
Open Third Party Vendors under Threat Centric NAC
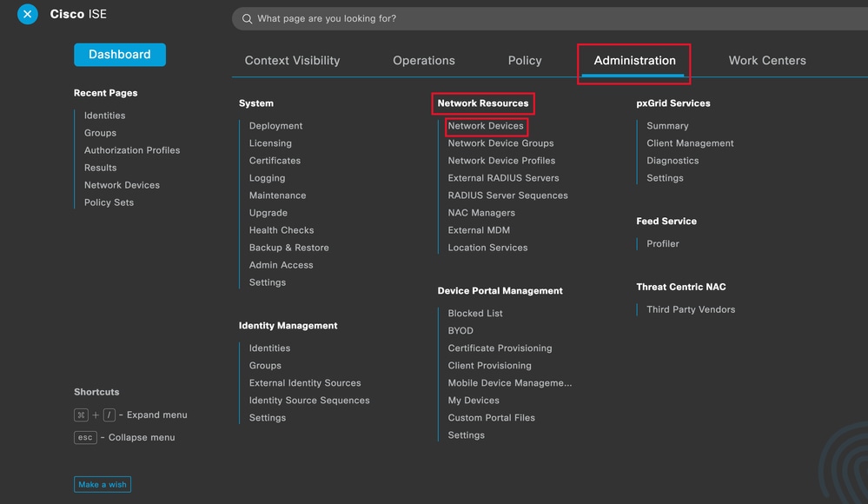tap(691, 309)
